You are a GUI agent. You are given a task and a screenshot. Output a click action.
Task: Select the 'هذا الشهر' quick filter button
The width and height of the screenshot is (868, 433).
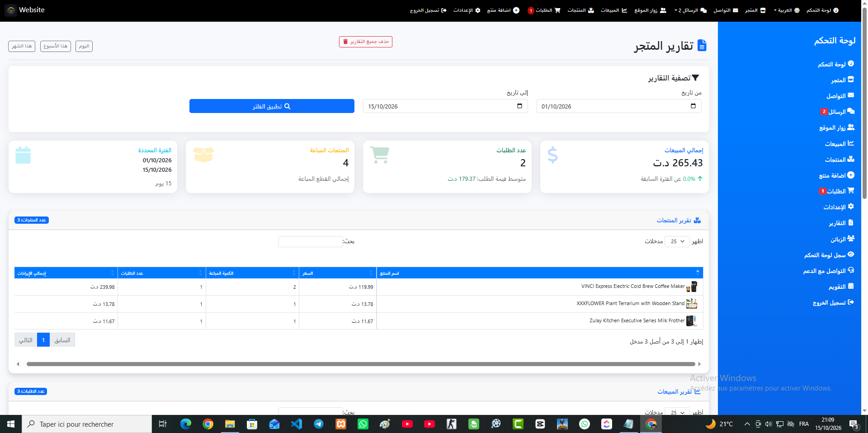(22, 46)
